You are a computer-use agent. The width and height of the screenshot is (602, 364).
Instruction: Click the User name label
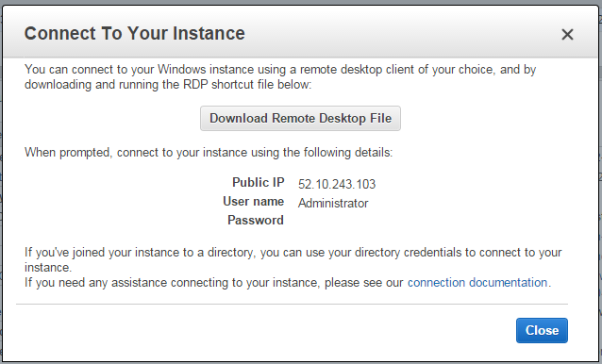[x=254, y=202]
